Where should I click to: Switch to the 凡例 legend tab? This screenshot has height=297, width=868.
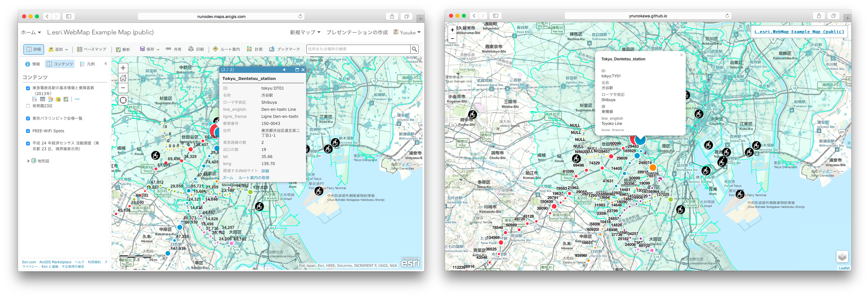(x=88, y=64)
